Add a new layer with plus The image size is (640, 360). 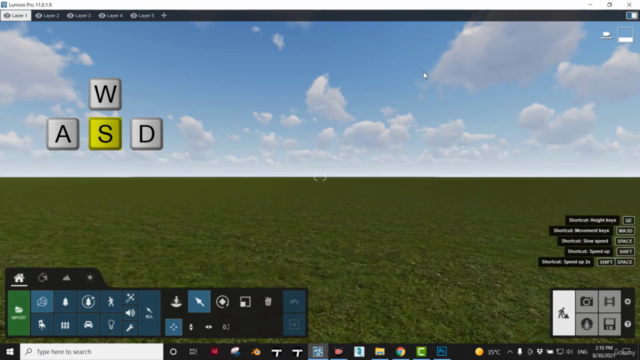(164, 16)
